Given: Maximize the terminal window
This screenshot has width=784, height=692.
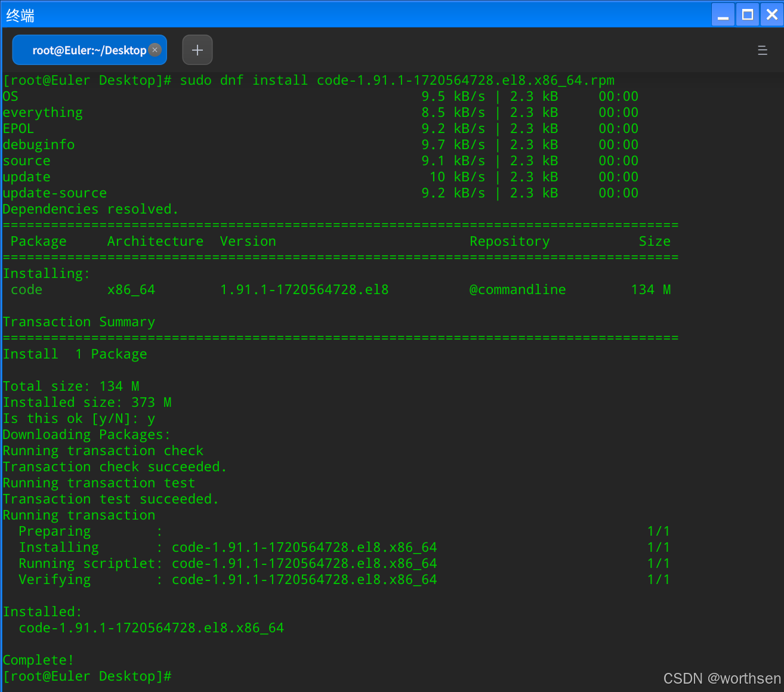Looking at the screenshot, I should (747, 14).
